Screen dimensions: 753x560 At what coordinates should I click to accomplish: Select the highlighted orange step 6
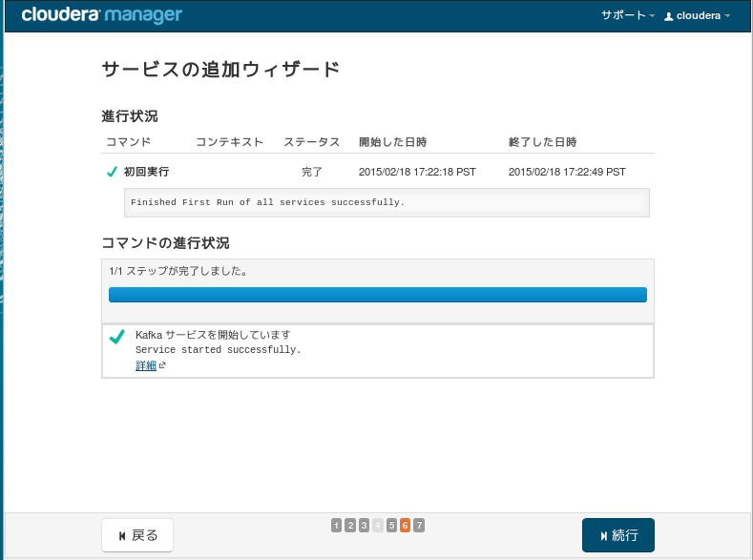(406, 526)
